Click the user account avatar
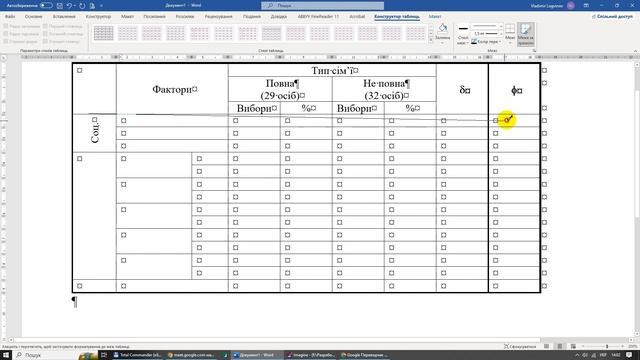This screenshot has height=360, width=640. [571, 6]
